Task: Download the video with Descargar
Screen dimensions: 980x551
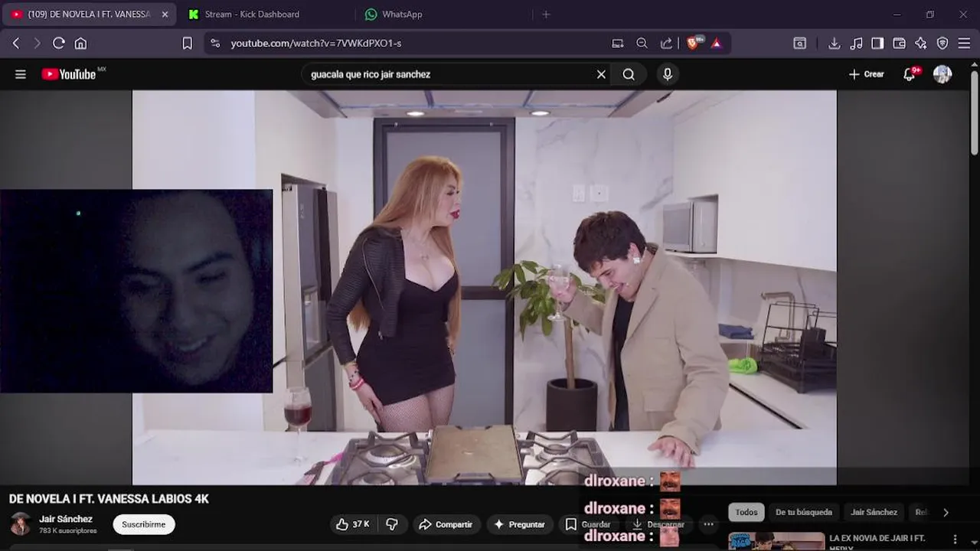Action: pos(658,524)
